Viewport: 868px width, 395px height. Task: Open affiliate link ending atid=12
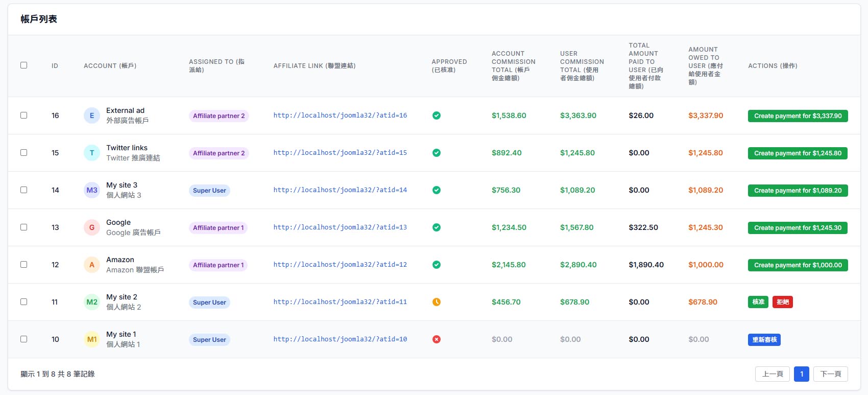tap(340, 265)
